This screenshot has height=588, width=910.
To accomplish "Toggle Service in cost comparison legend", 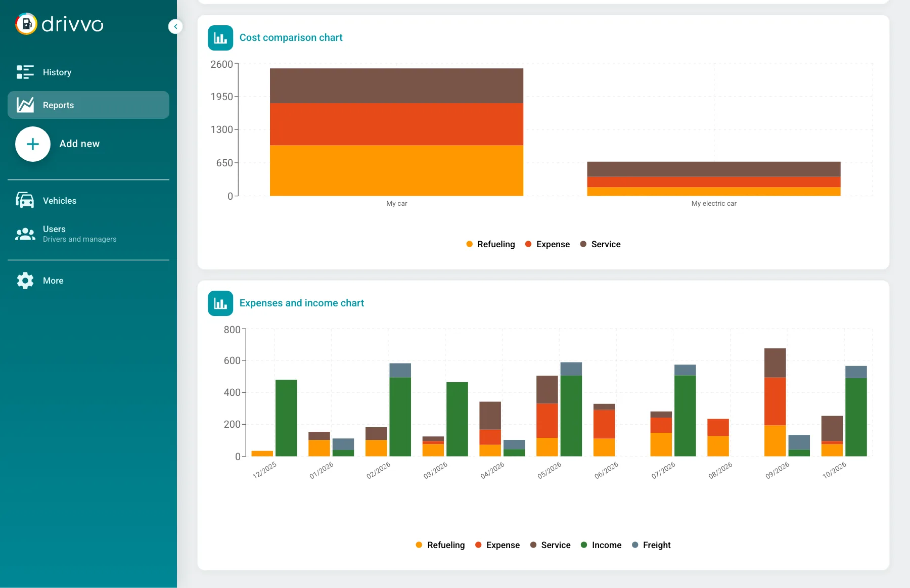I will coord(600,244).
